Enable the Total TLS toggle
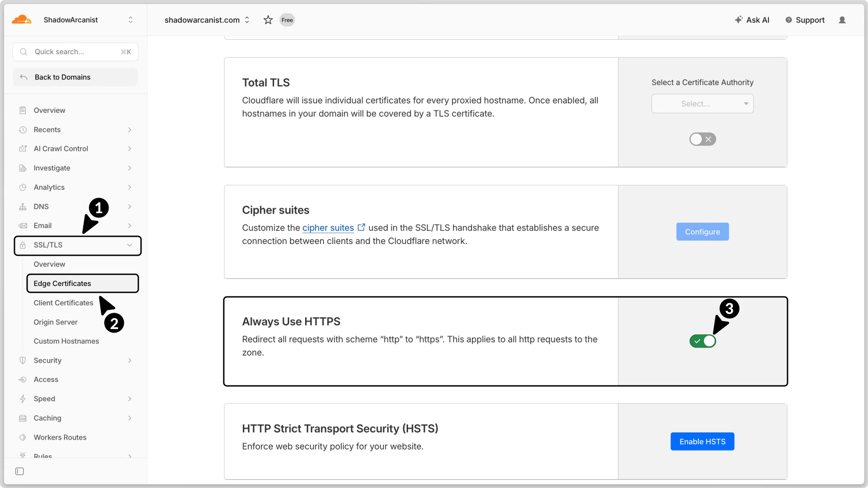868x488 pixels. [703, 139]
